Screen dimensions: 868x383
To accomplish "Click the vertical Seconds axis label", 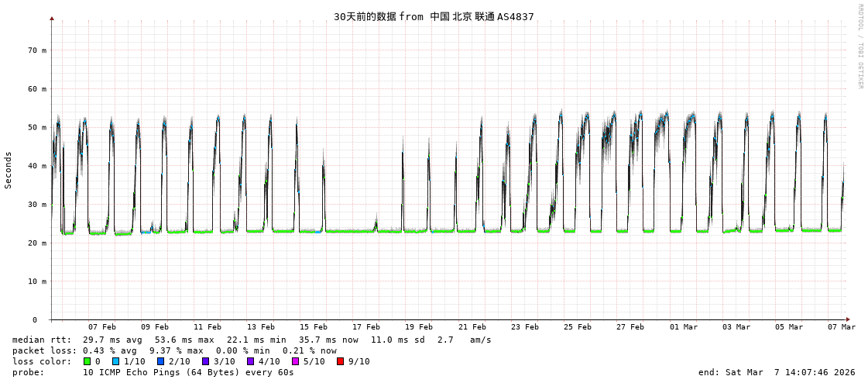I will (x=9, y=170).
